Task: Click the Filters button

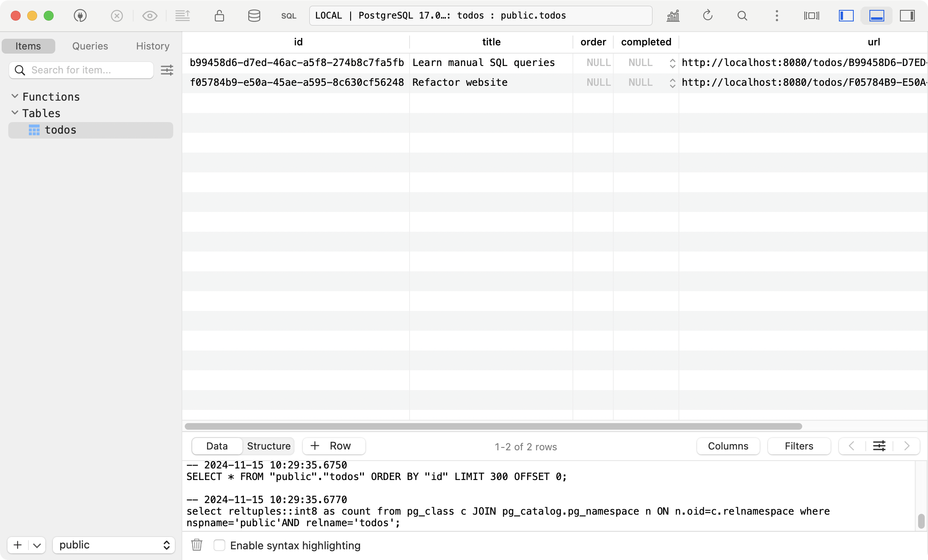Action: [x=798, y=446]
